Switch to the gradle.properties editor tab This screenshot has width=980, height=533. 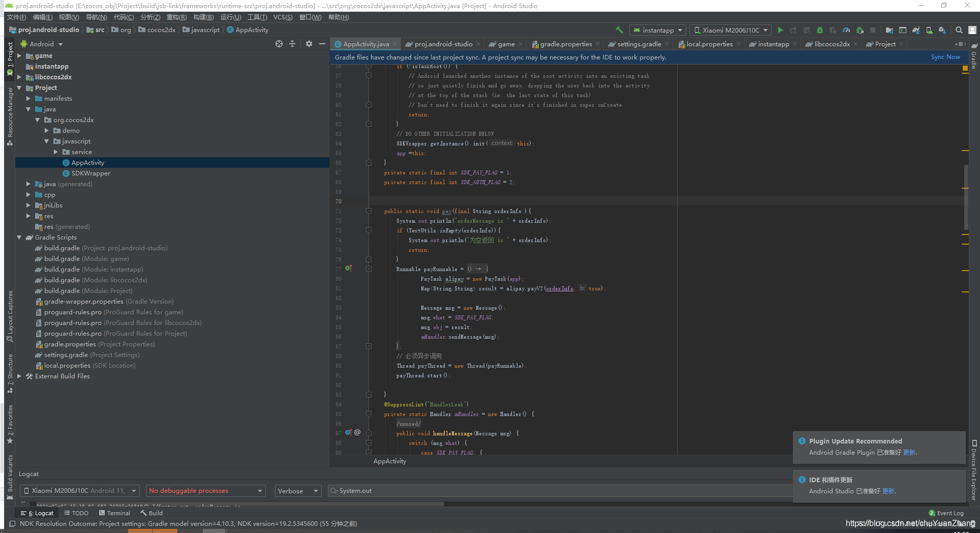565,44
